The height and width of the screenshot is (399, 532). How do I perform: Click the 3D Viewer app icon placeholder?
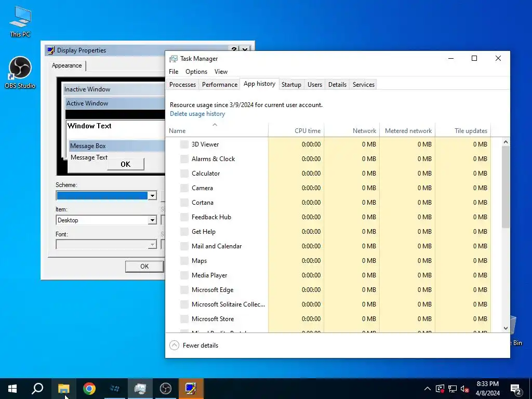point(184,144)
